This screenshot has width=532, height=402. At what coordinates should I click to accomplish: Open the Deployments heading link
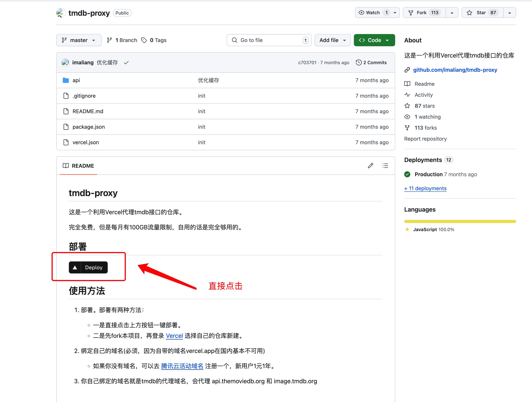pos(423,160)
